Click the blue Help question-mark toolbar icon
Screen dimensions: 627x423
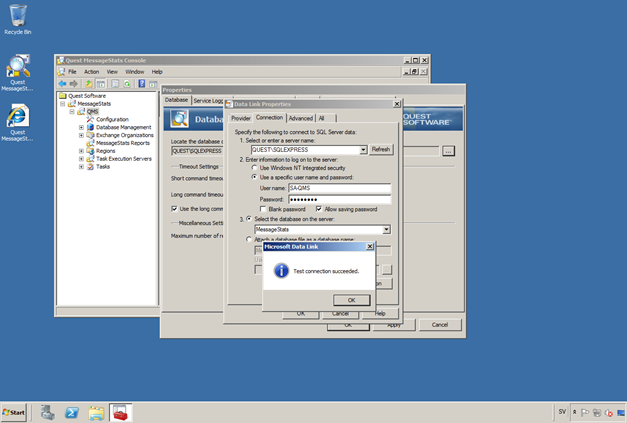click(142, 84)
